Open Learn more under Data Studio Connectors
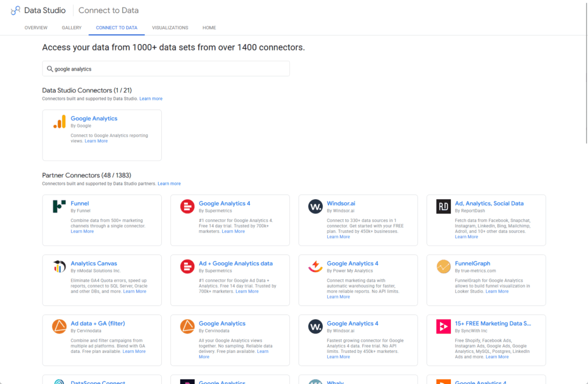This screenshot has height=384, width=588. pyautogui.click(x=151, y=99)
